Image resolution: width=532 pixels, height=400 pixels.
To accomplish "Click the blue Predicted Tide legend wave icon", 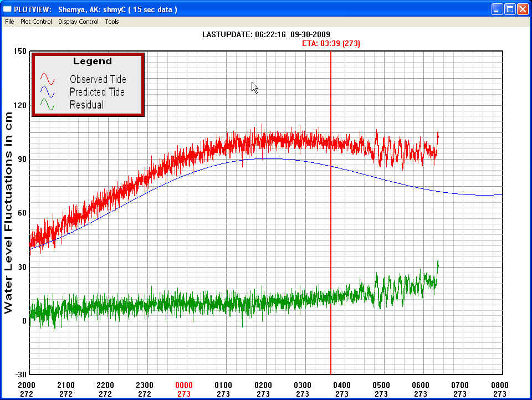I will click(48, 91).
